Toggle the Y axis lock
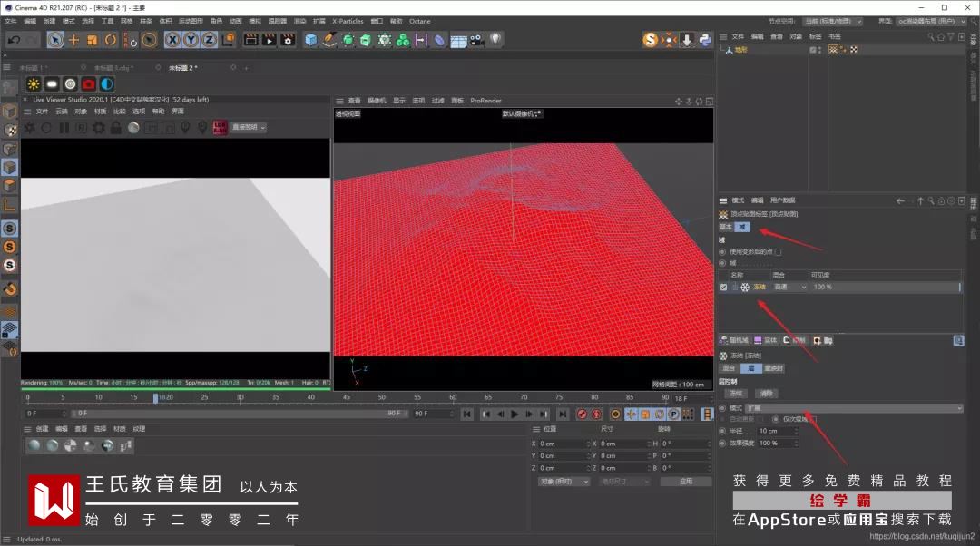Viewport: 980px width, 546px height. point(191,40)
